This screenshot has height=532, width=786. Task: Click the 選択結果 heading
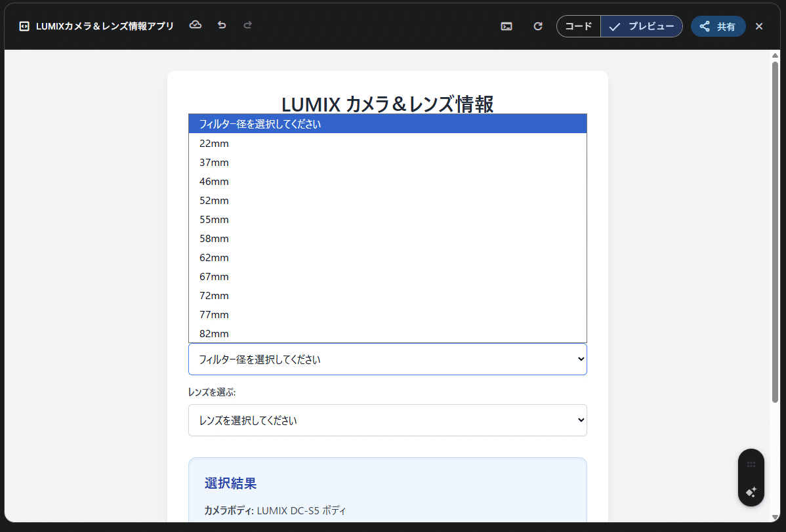pos(230,483)
